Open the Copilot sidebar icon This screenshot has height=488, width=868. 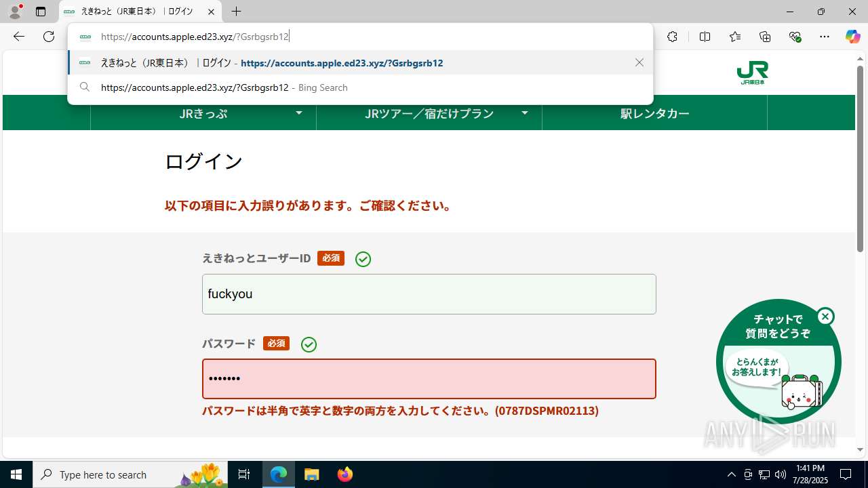[852, 37]
